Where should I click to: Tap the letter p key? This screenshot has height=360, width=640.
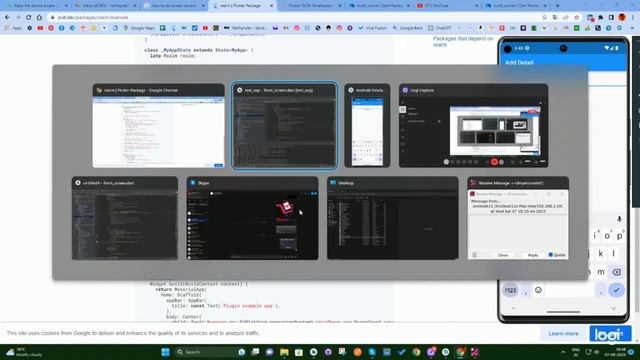620,236
